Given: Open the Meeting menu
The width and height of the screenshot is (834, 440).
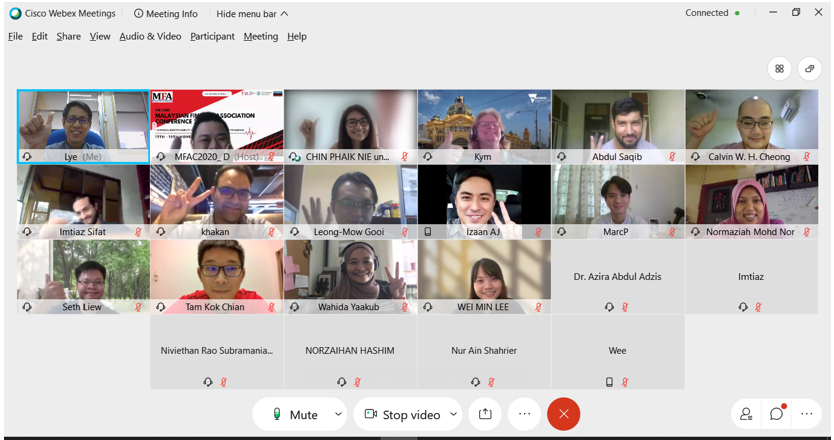Looking at the screenshot, I should (x=260, y=36).
